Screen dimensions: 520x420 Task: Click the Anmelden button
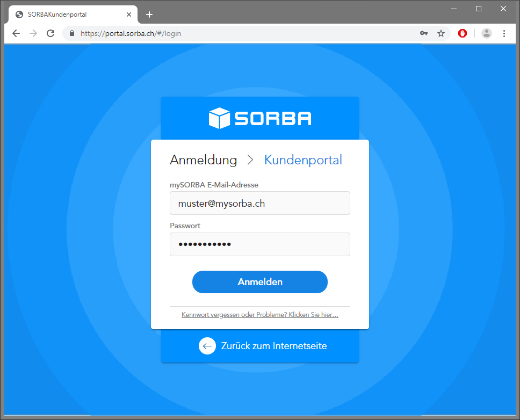[260, 282]
